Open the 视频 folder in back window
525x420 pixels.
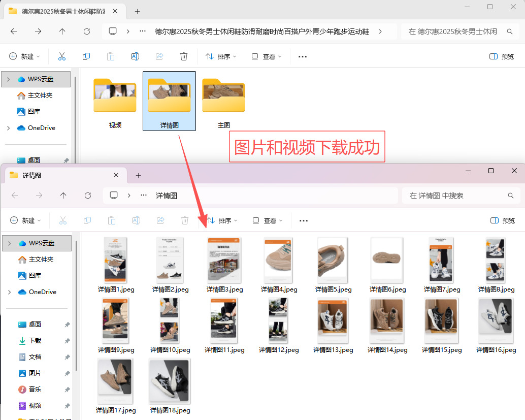115,102
